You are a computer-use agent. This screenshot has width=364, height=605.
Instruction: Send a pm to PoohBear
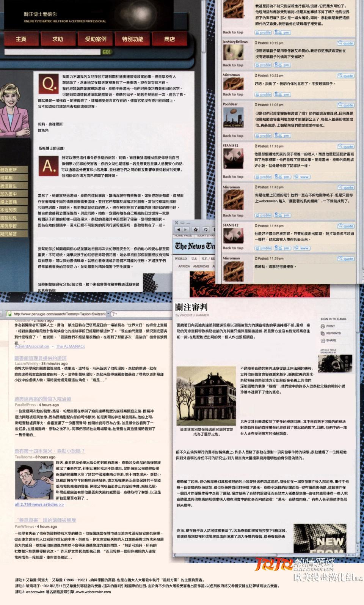click(282, 135)
